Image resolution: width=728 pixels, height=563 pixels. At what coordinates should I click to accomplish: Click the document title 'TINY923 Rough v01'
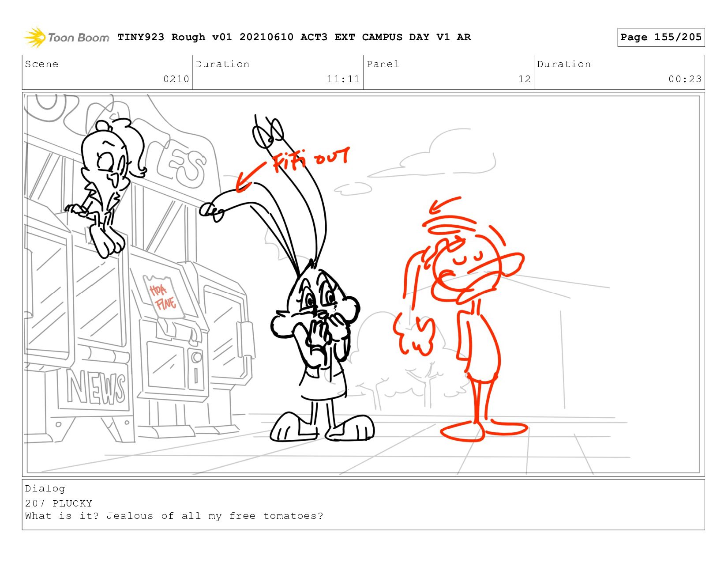tap(174, 37)
